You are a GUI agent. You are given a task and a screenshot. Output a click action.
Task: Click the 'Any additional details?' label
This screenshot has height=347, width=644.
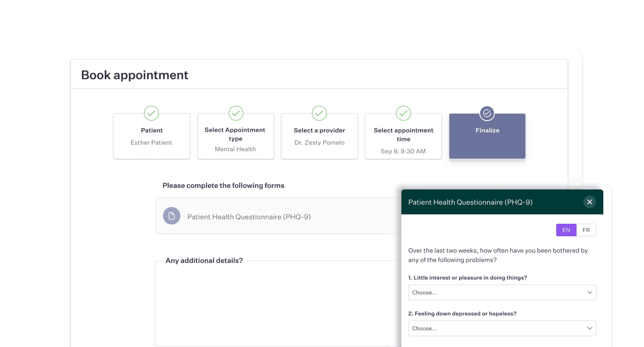204,261
